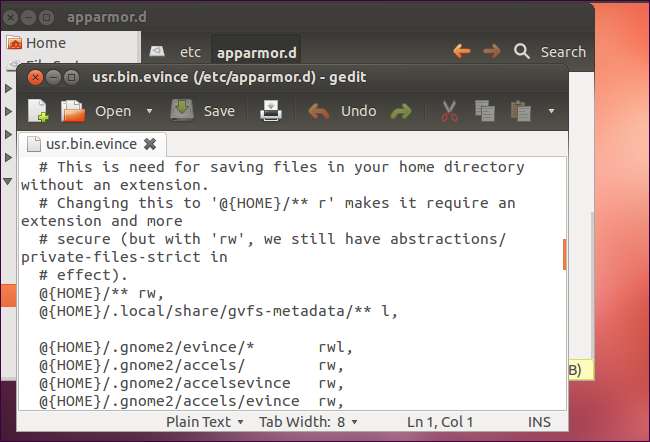The width and height of the screenshot is (650, 442).
Task: Create a new document in gedit
Action: [x=37, y=110]
